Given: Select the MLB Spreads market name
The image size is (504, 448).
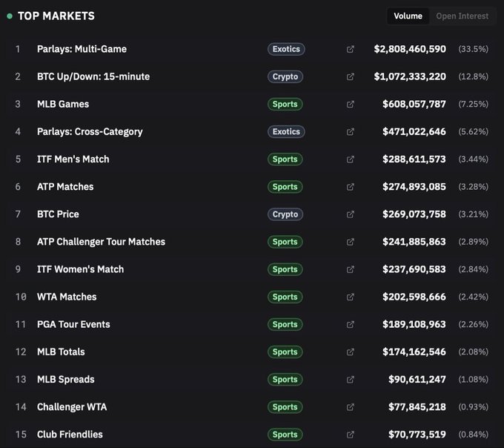Looking at the screenshot, I should (x=65, y=380).
